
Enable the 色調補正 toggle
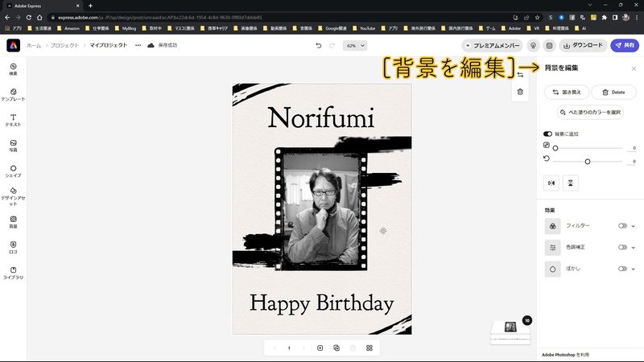tap(622, 247)
